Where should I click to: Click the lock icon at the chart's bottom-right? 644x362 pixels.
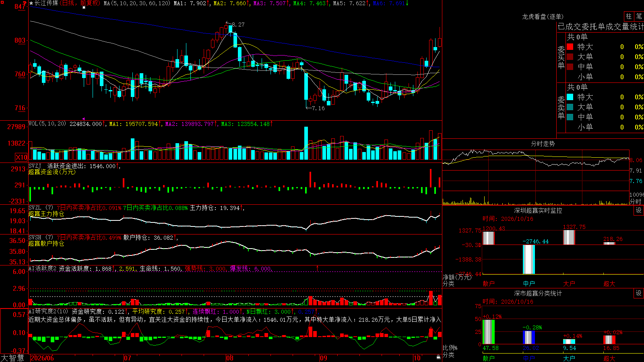(438, 357)
